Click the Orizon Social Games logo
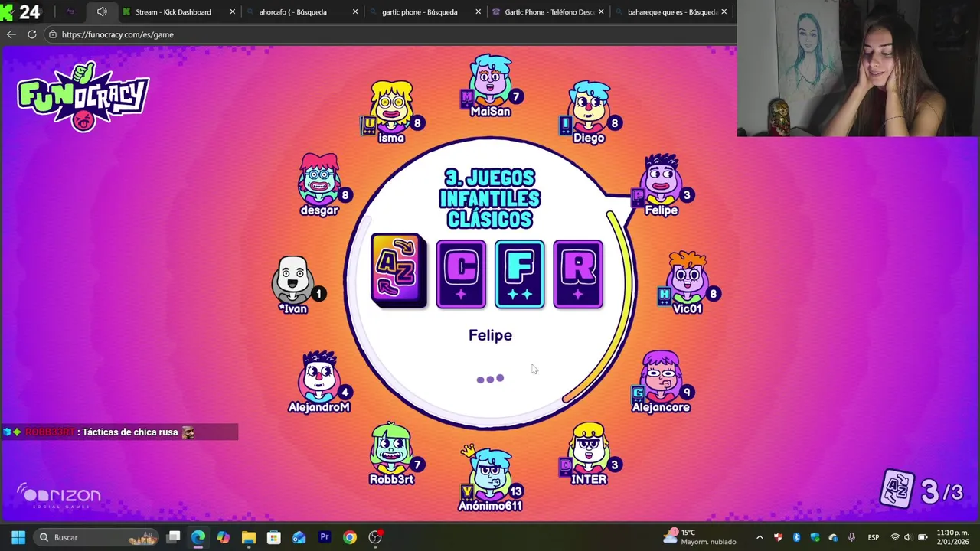The image size is (980, 551). click(x=58, y=497)
